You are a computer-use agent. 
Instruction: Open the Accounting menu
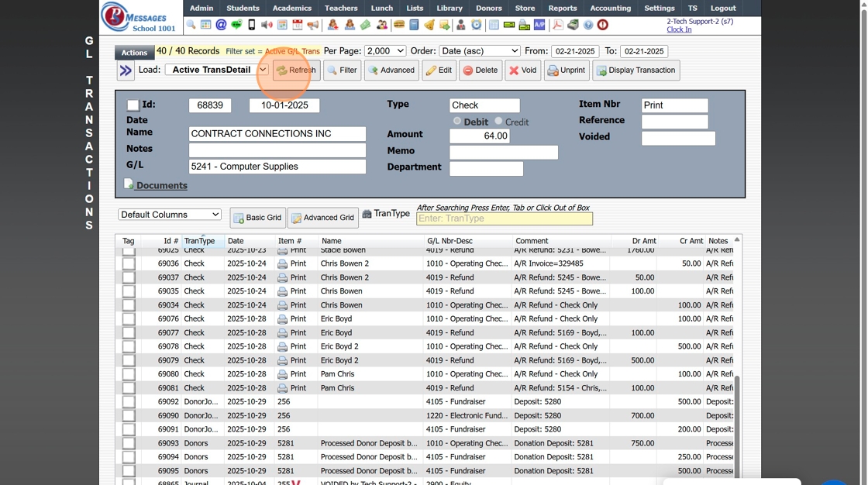coord(610,9)
